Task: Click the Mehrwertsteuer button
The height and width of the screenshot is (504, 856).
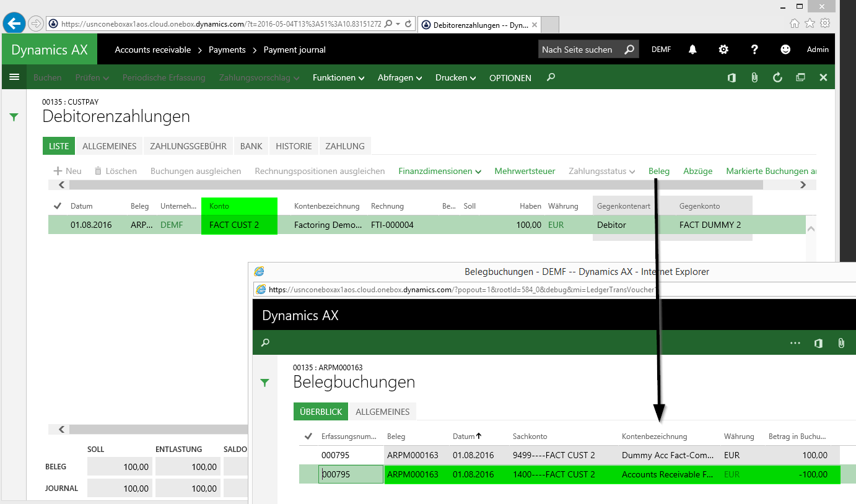Action: [x=525, y=171]
